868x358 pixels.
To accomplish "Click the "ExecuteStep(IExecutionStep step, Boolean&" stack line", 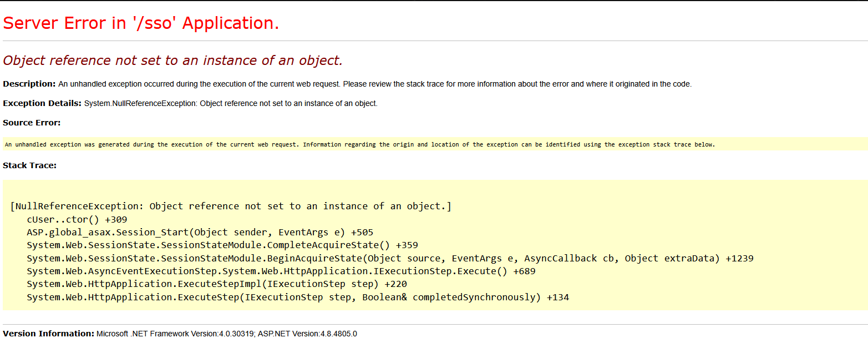I will (298, 298).
